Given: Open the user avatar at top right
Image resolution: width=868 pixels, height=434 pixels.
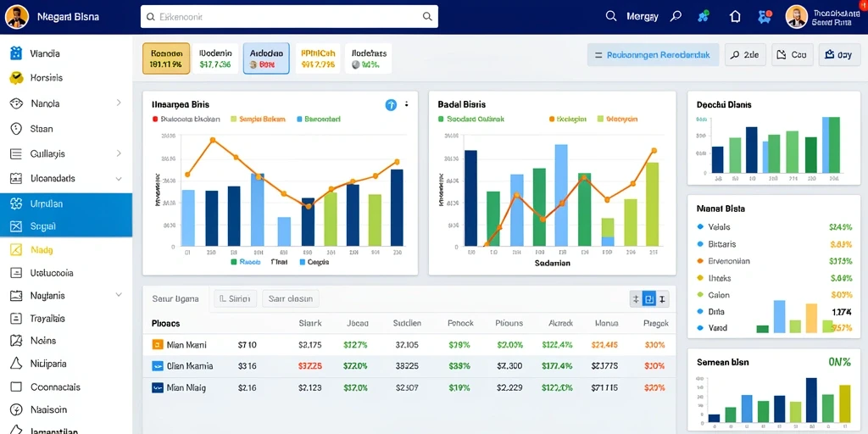Looking at the screenshot, I should click(797, 17).
